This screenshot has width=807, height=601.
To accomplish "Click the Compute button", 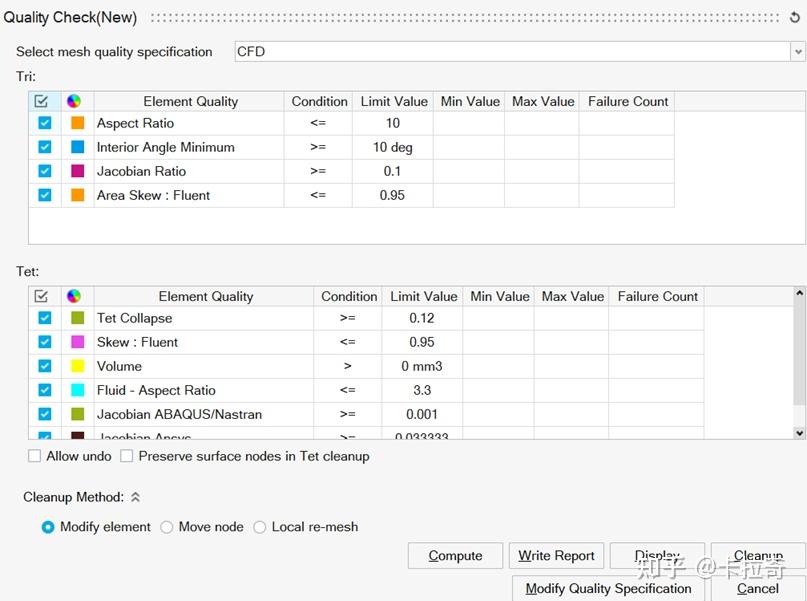I will (x=455, y=556).
